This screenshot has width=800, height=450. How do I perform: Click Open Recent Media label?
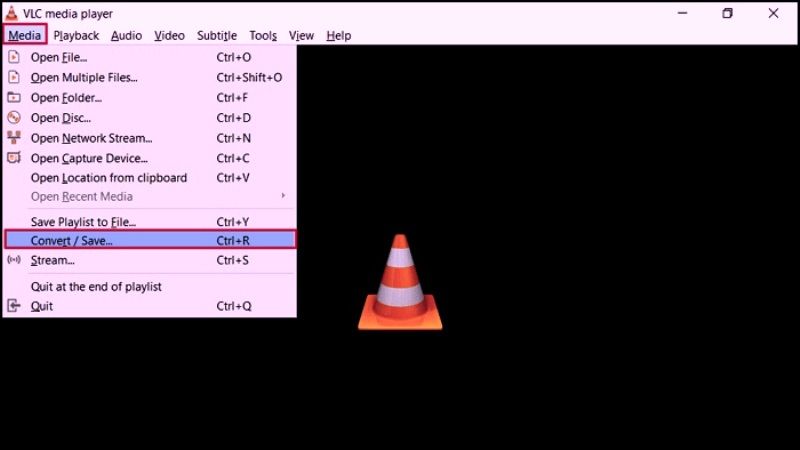pos(82,196)
